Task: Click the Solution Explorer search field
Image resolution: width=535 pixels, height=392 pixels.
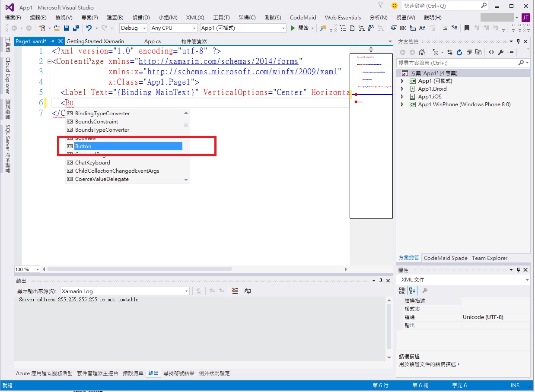Action: click(463, 63)
